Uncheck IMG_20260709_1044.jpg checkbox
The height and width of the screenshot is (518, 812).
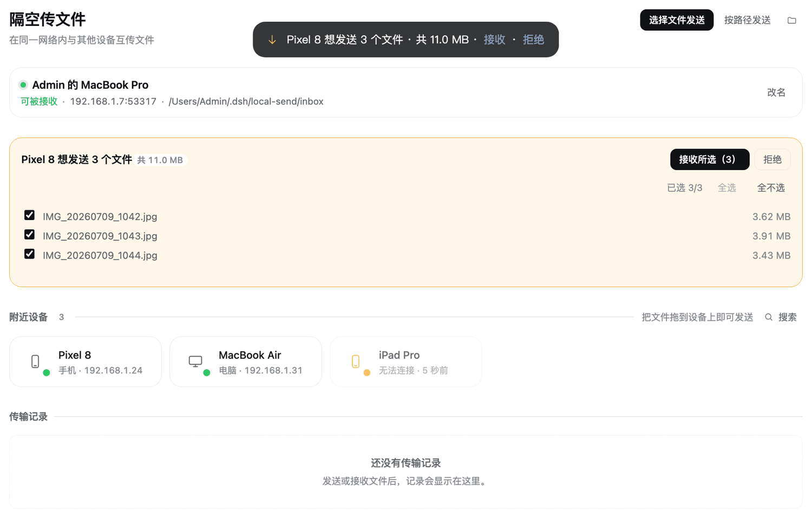[30, 254]
